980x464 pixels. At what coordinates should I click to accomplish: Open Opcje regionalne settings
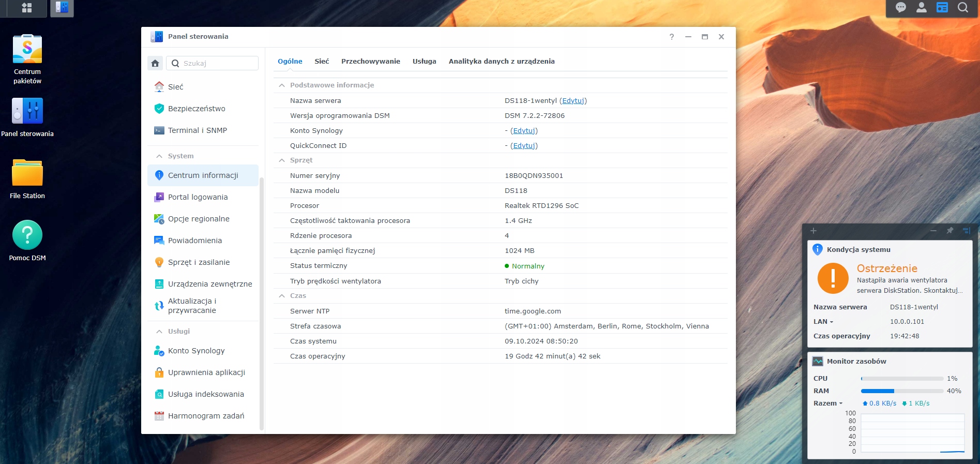click(x=203, y=219)
